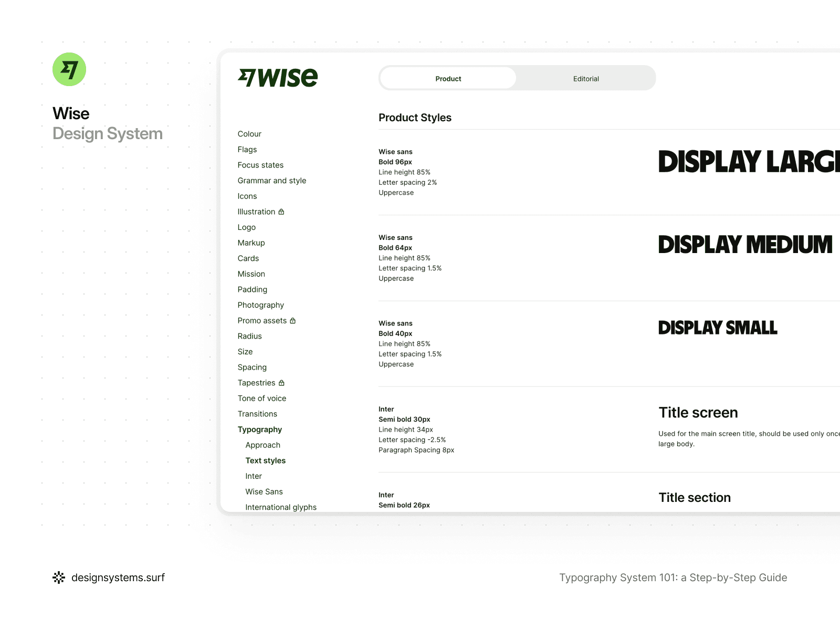840x630 pixels.
Task: Open the Approach subpage under Typography
Action: click(263, 445)
